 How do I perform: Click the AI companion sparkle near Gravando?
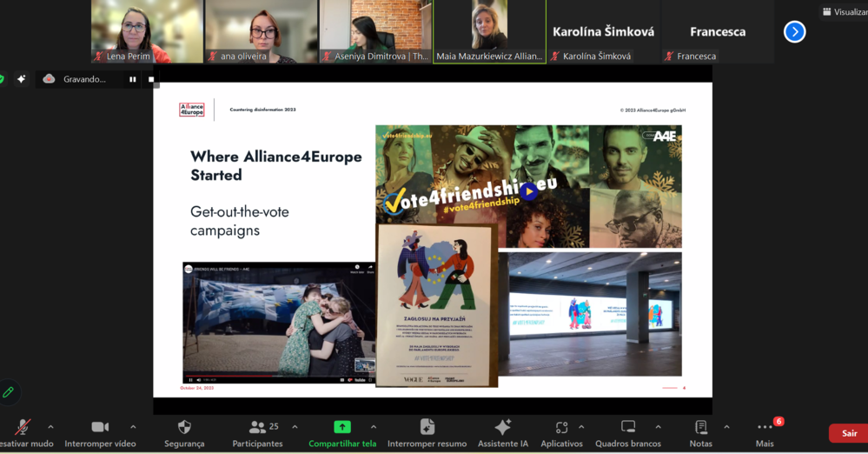coord(21,79)
